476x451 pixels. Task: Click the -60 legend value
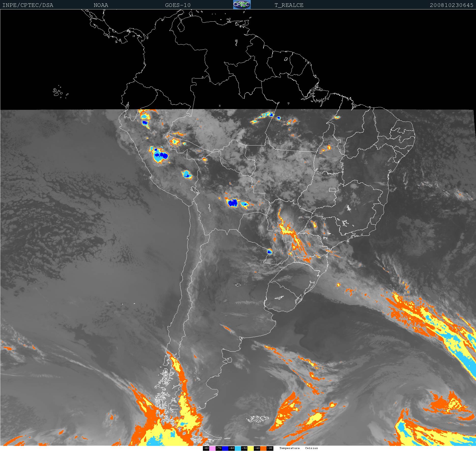pyautogui.click(x=231, y=448)
